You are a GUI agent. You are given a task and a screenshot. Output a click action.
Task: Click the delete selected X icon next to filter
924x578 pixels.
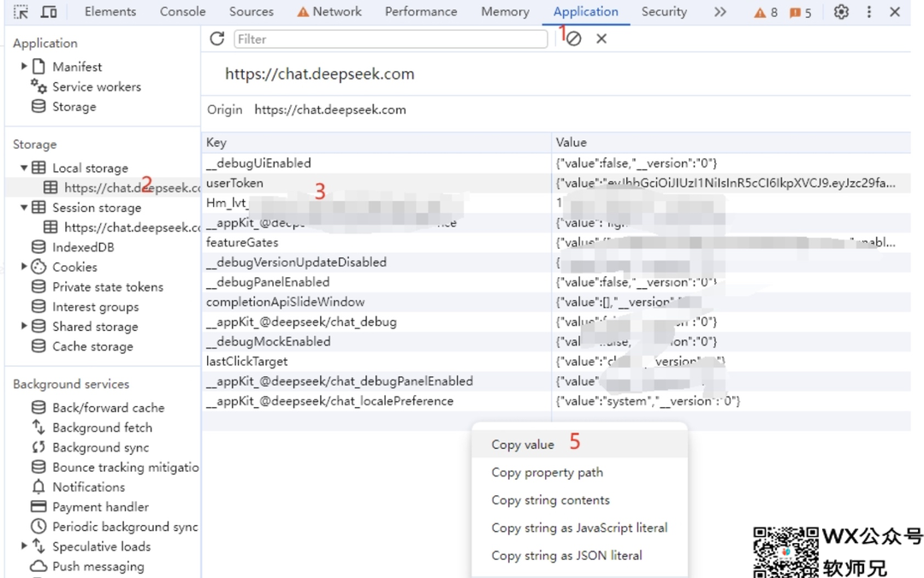click(x=601, y=38)
